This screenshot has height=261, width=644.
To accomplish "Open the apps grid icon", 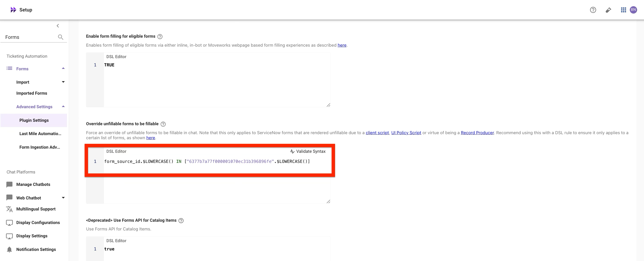I will (x=624, y=10).
